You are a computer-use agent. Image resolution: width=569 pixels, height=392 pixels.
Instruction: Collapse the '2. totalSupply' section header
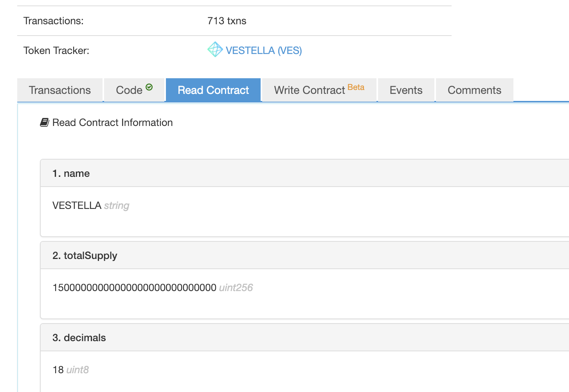click(x=85, y=255)
